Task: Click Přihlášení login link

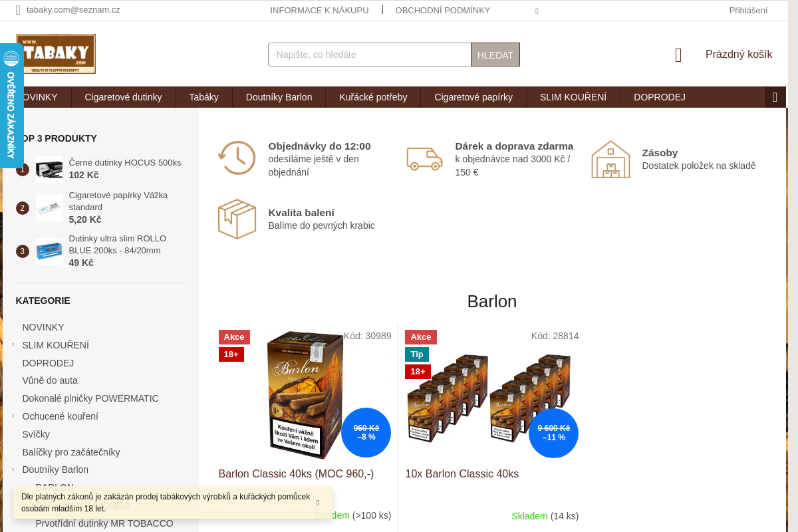Action: (x=748, y=10)
